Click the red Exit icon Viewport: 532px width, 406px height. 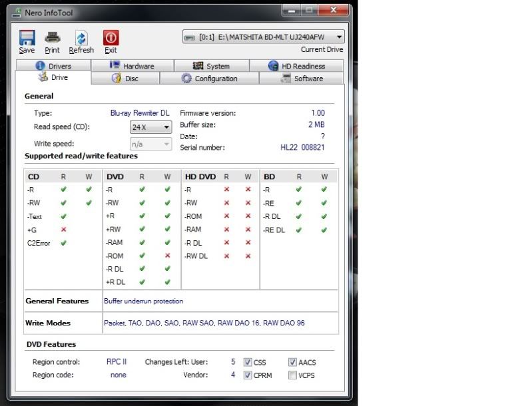click(111, 38)
